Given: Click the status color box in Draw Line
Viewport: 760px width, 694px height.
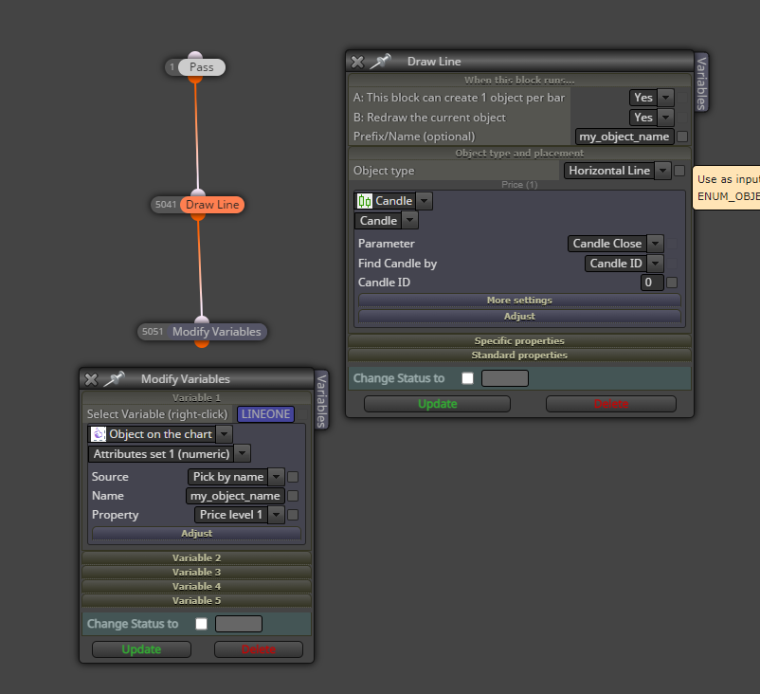Looking at the screenshot, I should pyautogui.click(x=505, y=378).
